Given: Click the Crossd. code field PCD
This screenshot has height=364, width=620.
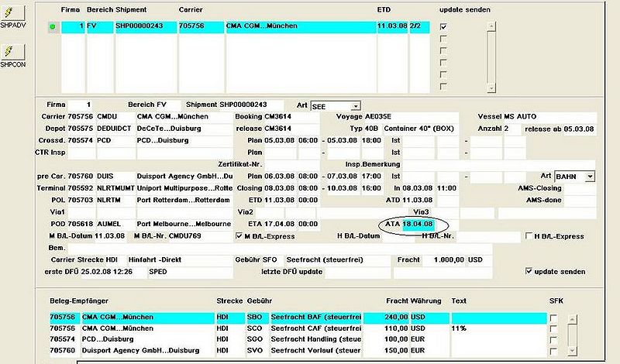Looking at the screenshot, I should [x=115, y=141].
